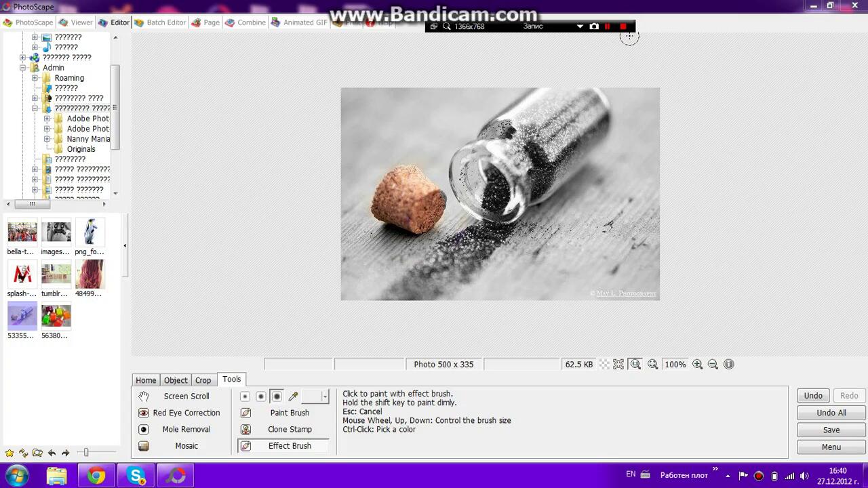Select the smallest brush size option
The width and height of the screenshot is (868, 488).
point(245,396)
